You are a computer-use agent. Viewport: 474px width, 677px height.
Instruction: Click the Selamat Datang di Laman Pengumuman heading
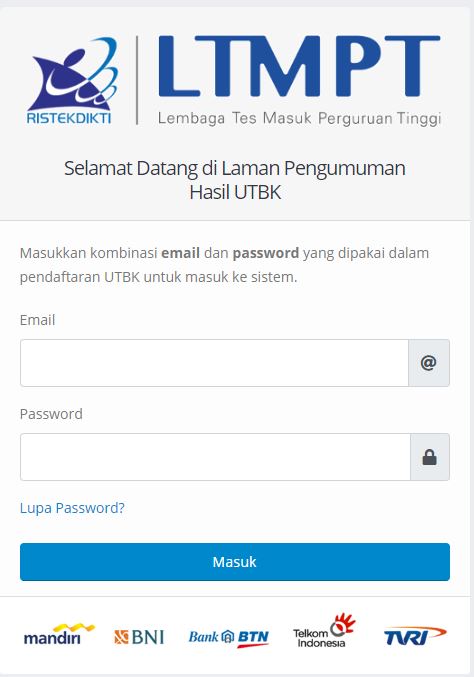(235, 168)
